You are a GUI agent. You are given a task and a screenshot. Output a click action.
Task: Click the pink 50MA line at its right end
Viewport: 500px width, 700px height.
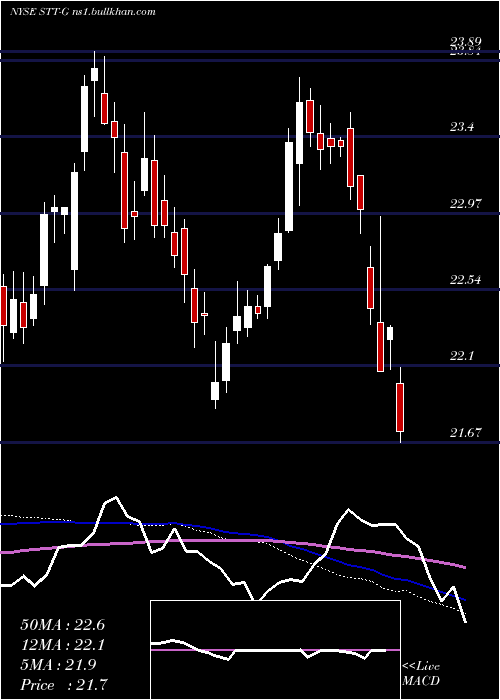(464, 567)
